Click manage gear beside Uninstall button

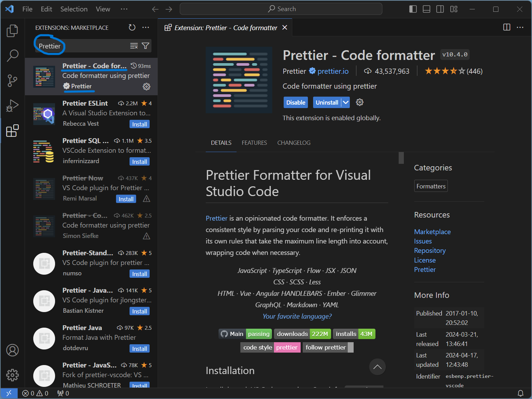[360, 102]
